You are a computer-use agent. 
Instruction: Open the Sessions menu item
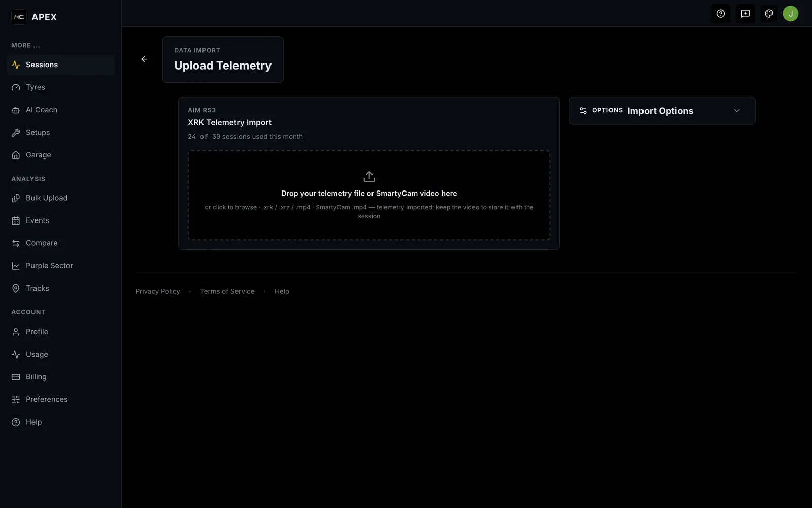[x=61, y=65]
